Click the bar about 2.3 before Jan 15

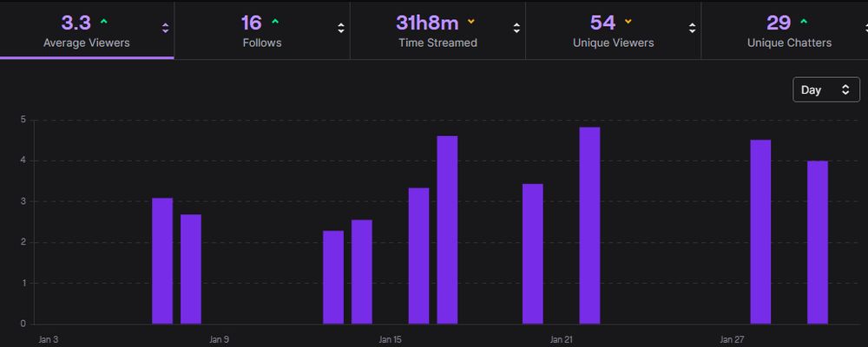pos(333,278)
